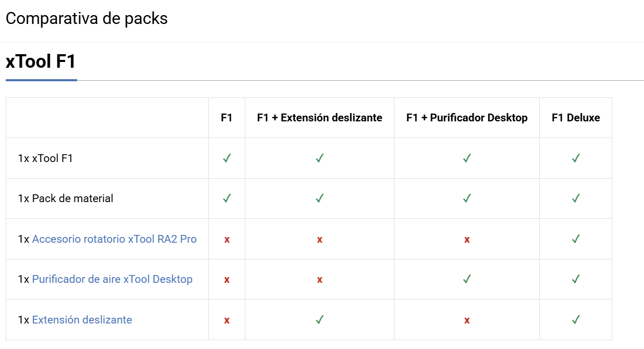
Task: Click the checkmark for Purificador under F1 + Purificador Desktop
Action: pos(467,279)
